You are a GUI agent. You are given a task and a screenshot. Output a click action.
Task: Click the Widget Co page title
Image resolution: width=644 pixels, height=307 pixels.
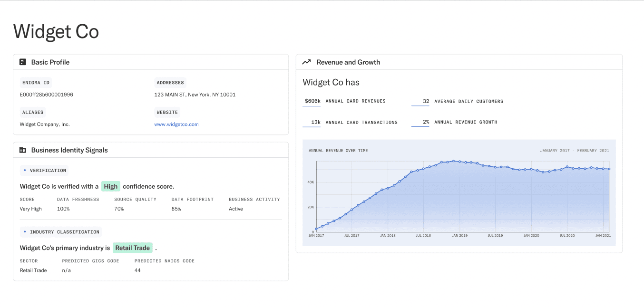click(x=56, y=32)
